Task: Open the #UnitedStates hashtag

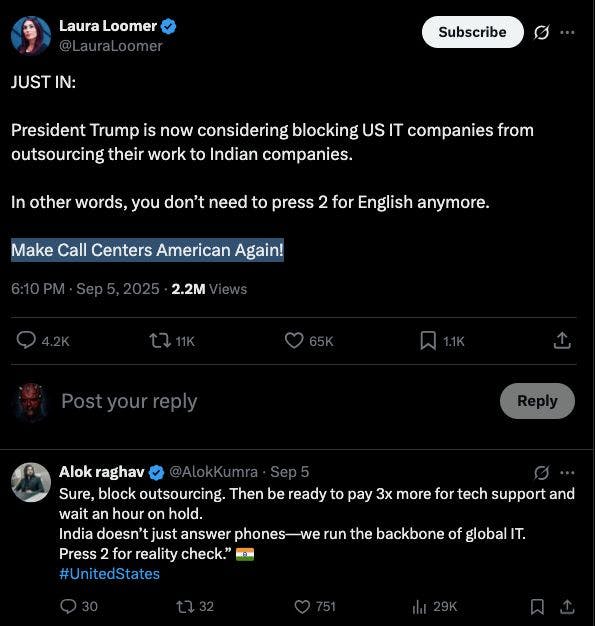Action: [109, 574]
